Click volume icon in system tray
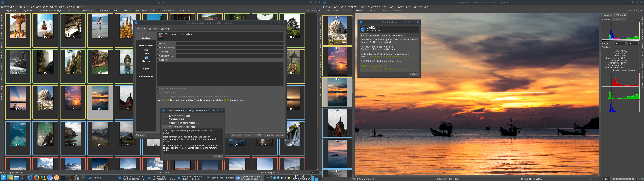 click(282, 178)
